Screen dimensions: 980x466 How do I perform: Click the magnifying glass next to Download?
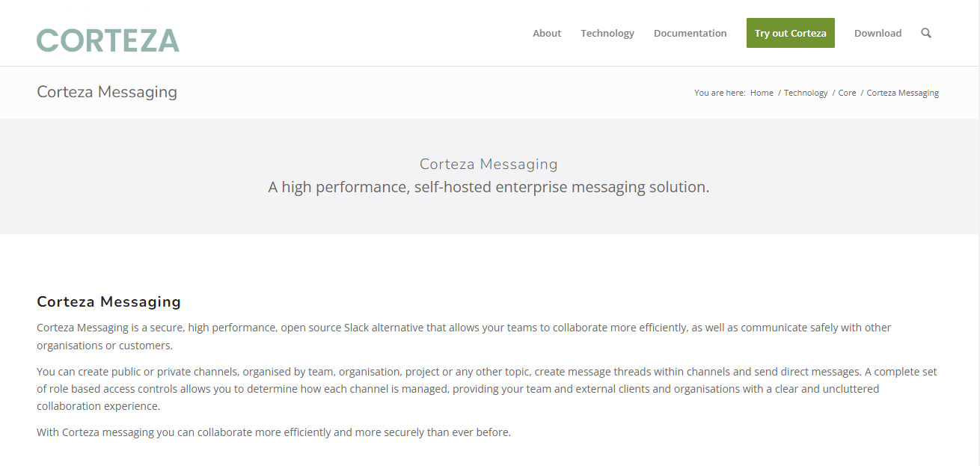pyautogui.click(x=926, y=33)
